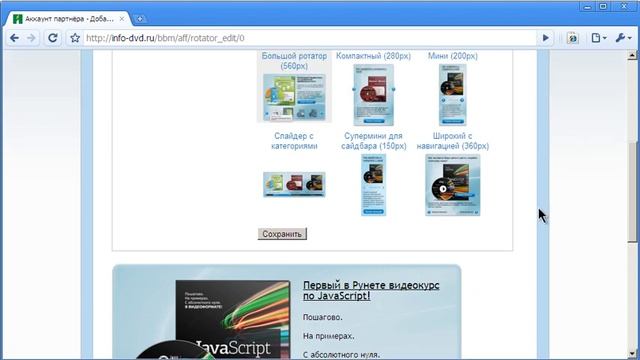
Task: Open the Page menu icon
Action: (x=598, y=38)
